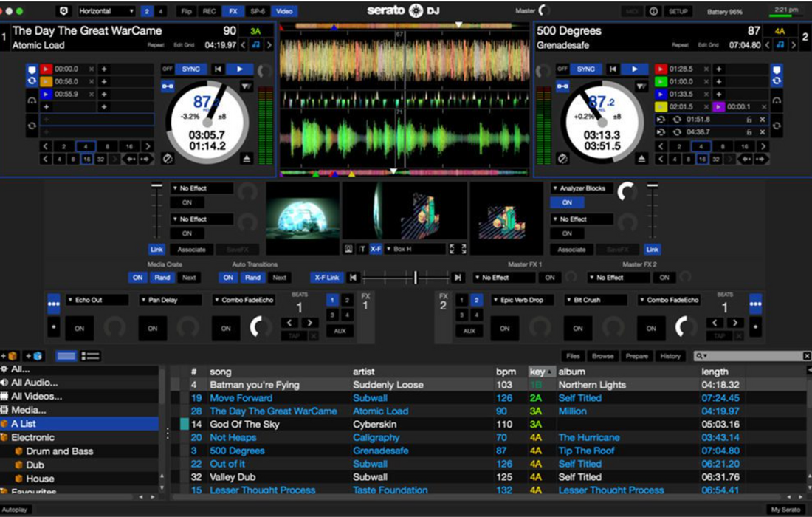Viewport: 812px width, 517px height.
Task: Trigger red cue point 00:00.0 on deck 1
Action: pos(46,69)
